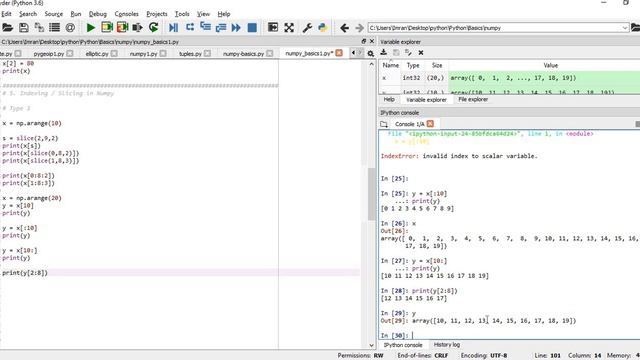The width and height of the screenshot is (640, 360).
Task: Close the numpy1.py tab
Action: click(163, 53)
